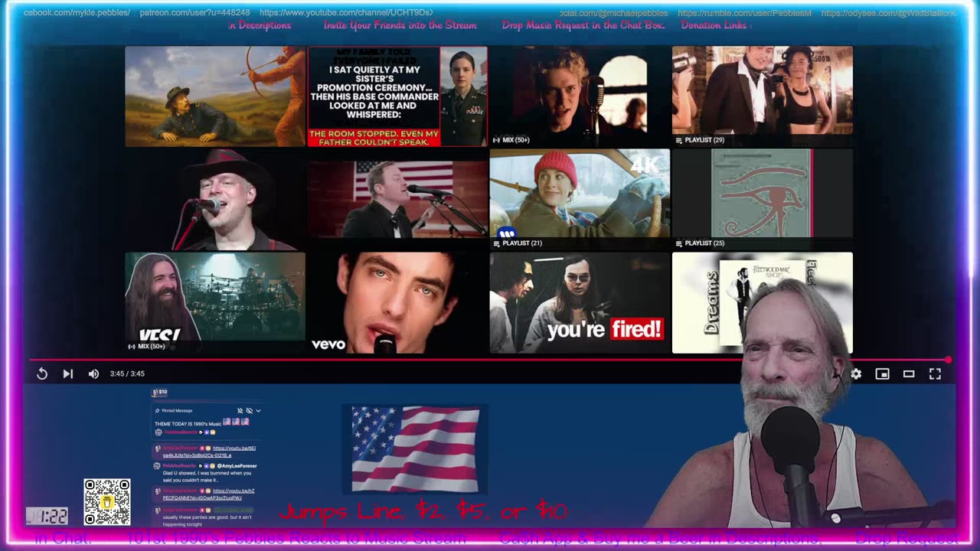Image resolution: width=980 pixels, height=551 pixels.
Task: Replay the video with the replay icon
Action: click(42, 373)
